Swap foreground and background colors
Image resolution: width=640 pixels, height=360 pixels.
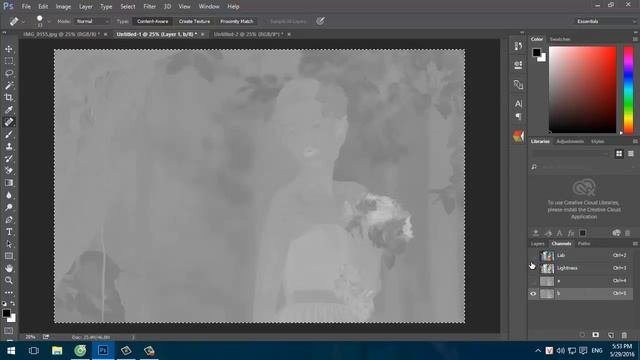13,304
